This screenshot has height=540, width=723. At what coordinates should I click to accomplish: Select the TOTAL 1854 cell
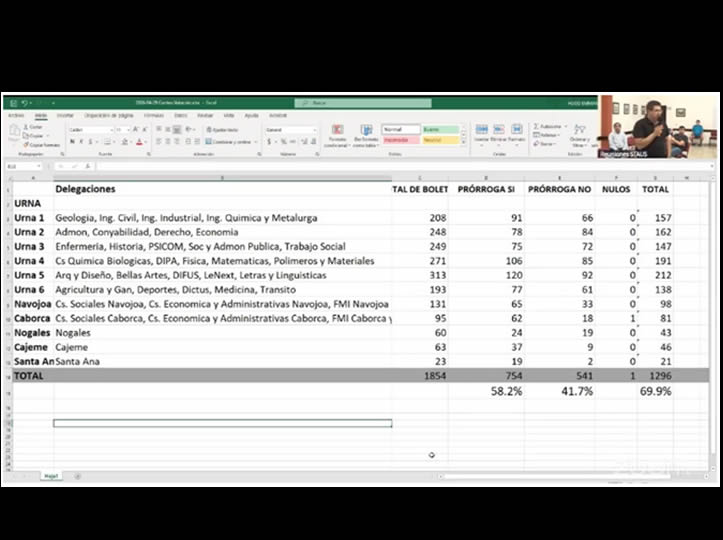[x=420, y=374]
